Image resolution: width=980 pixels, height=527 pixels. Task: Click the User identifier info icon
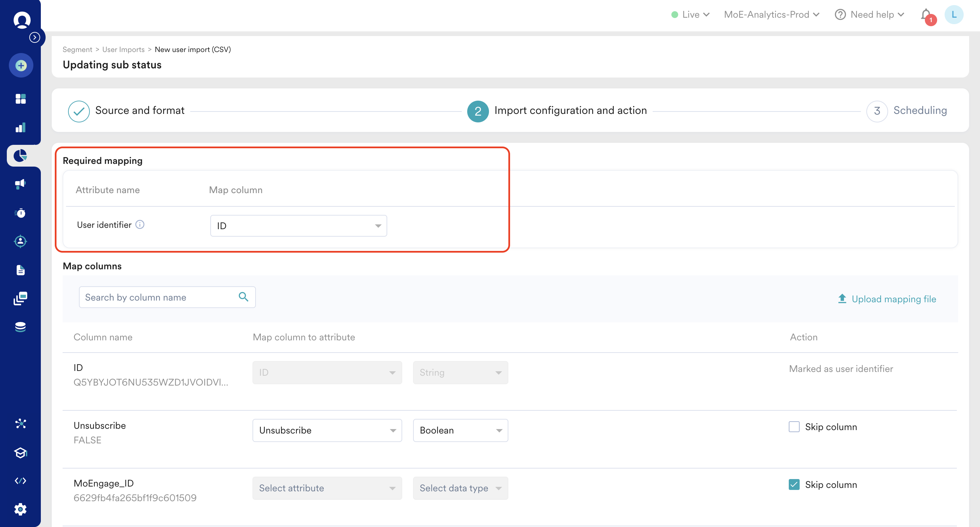140,225
